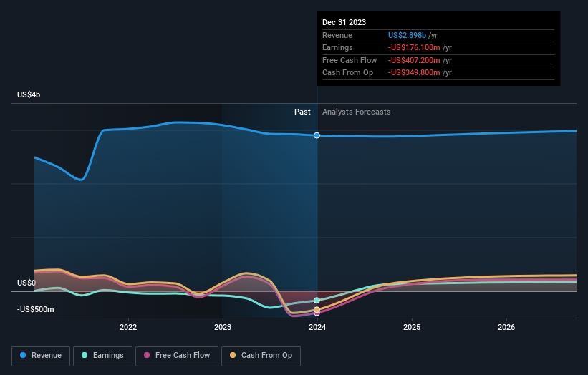Viewport: 588px width, 375px height.
Task: Click the Free Cash Flow label in tooltip
Action: coord(350,60)
